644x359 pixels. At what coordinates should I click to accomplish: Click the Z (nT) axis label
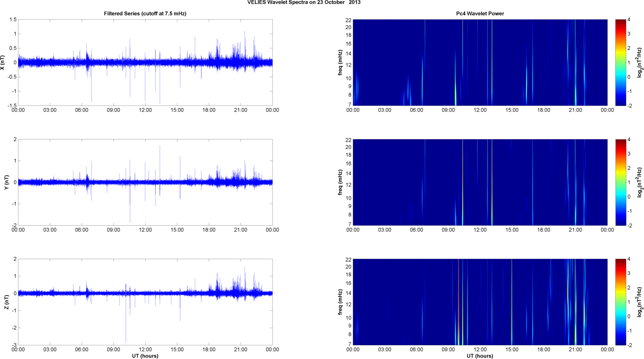tap(6, 302)
